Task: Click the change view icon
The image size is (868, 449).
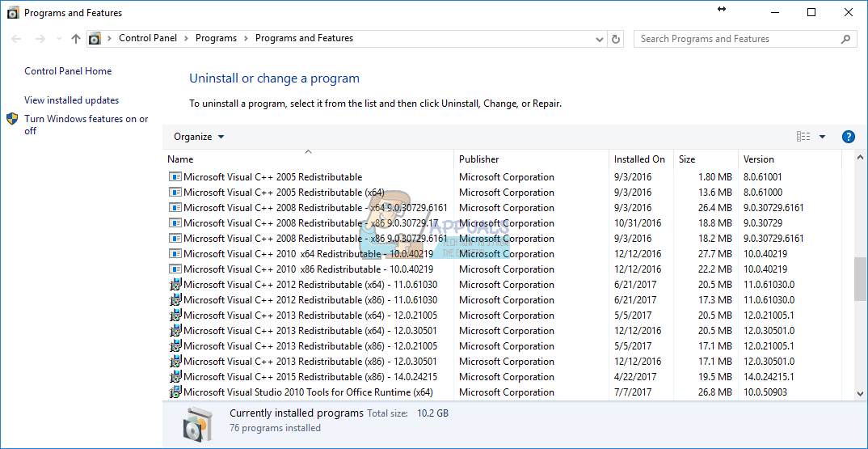Action: (x=803, y=137)
